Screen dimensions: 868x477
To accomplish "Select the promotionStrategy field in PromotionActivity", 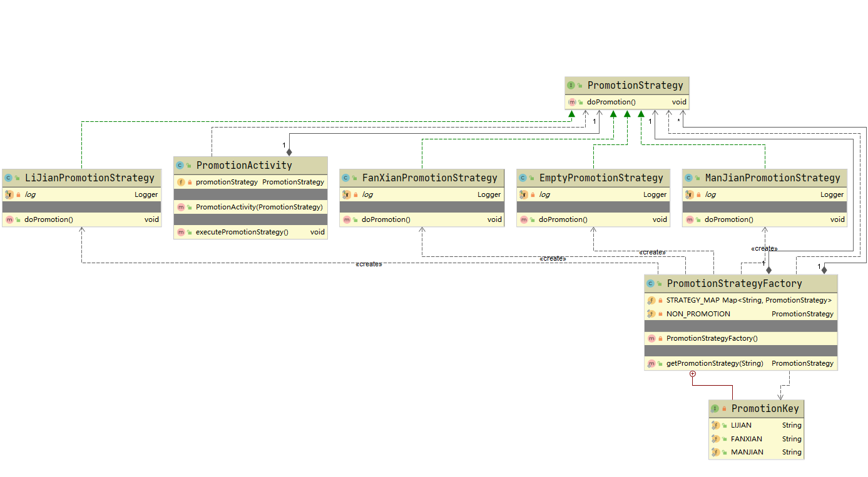I will click(x=227, y=182).
